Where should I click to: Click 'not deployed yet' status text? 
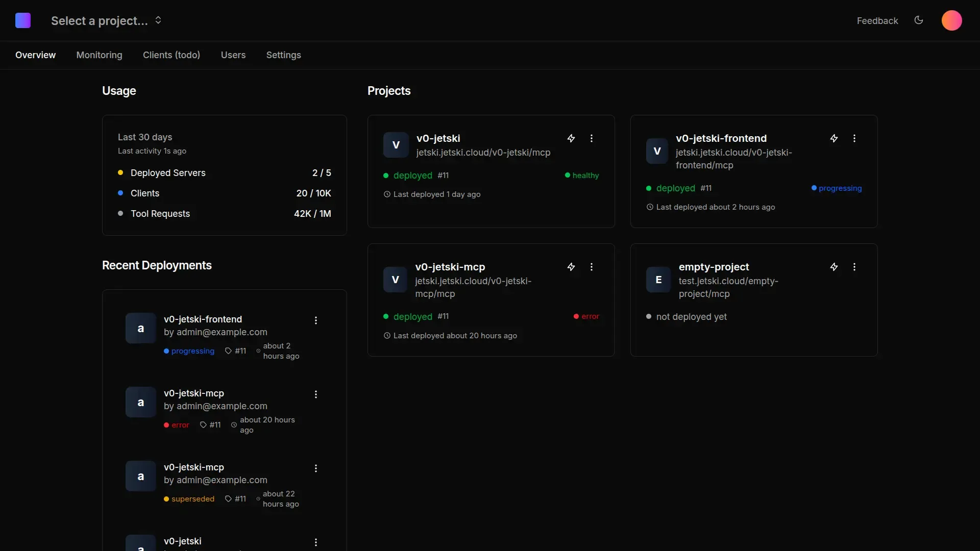[x=691, y=317]
